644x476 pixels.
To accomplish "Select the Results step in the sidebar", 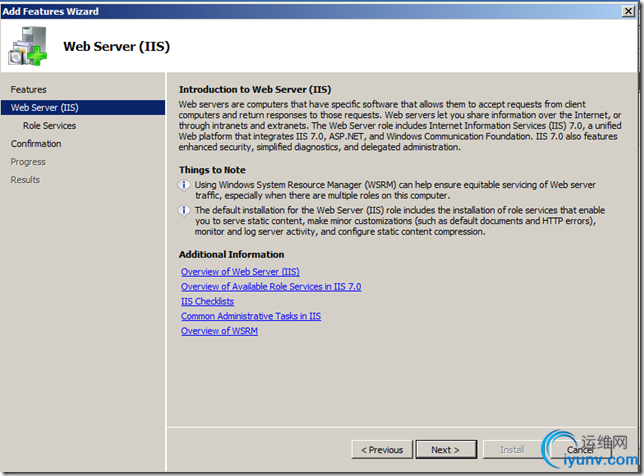I will pyautogui.click(x=25, y=180).
